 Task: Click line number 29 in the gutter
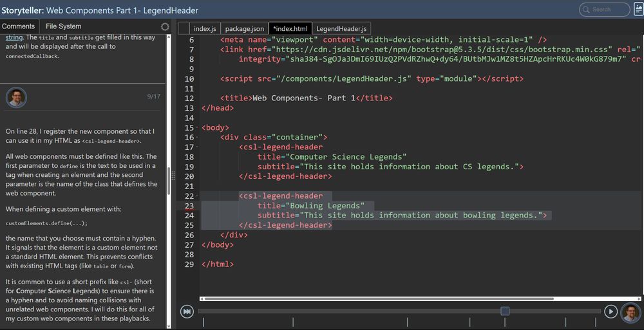[189, 264]
